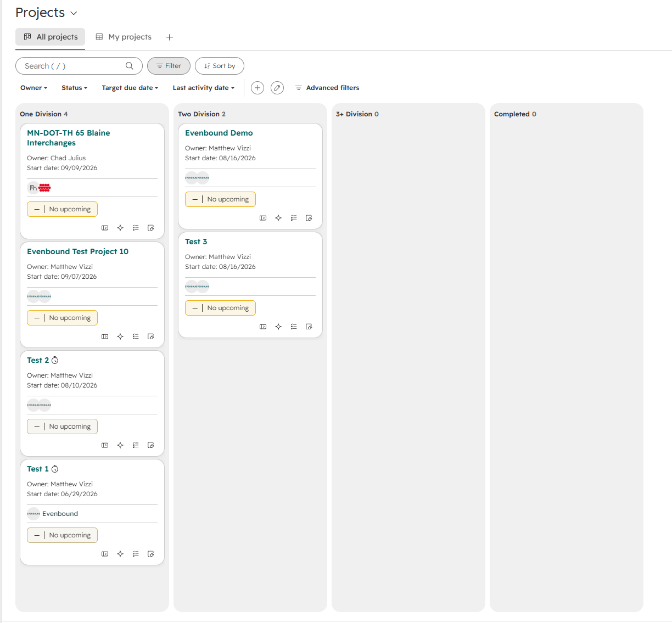Toggle the Filter button

[x=169, y=66]
